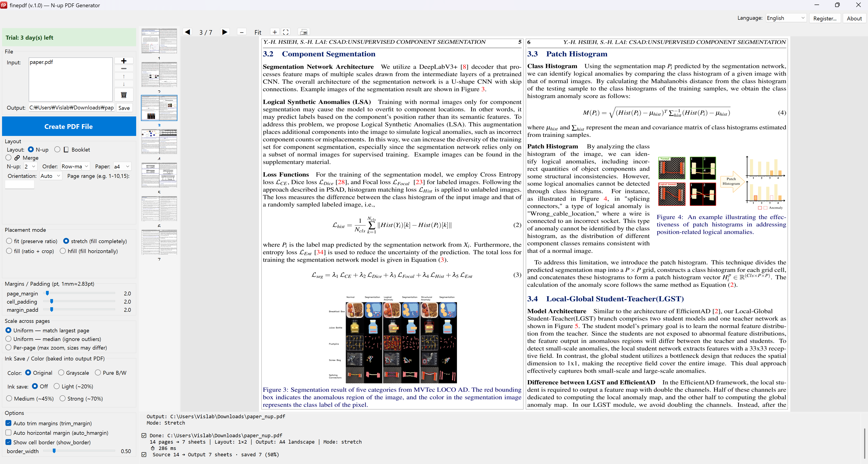The height and width of the screenshot is (464, 868).
Task: Clear the file list with the trash icon
Action: click(124, 95)
